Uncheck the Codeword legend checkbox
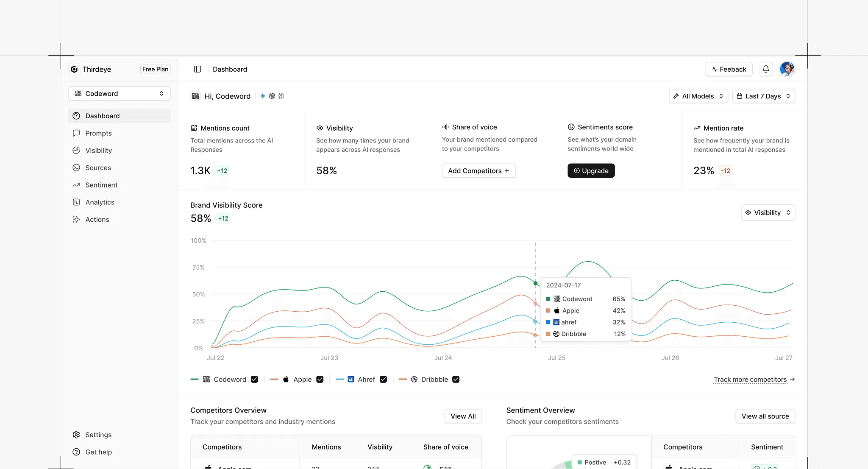The width and height of the screenshot is (868, 469). pos(254,380)
